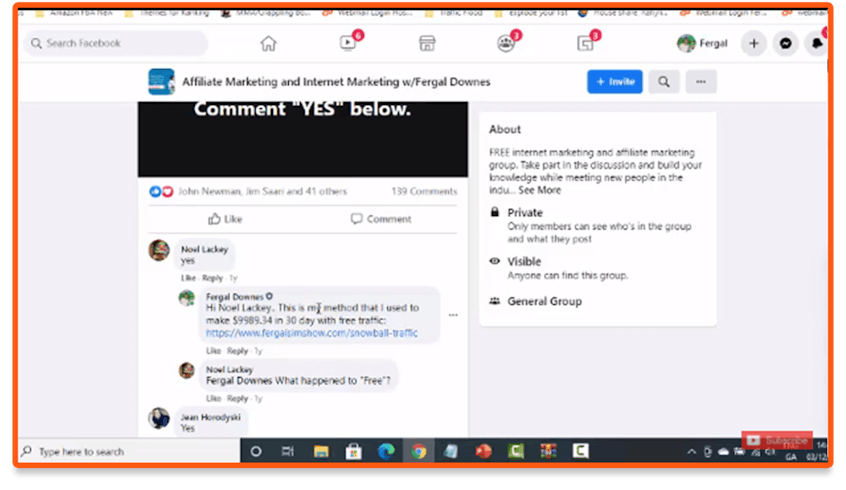
Task: Click the Create plus button
Action: click(754, 43)
